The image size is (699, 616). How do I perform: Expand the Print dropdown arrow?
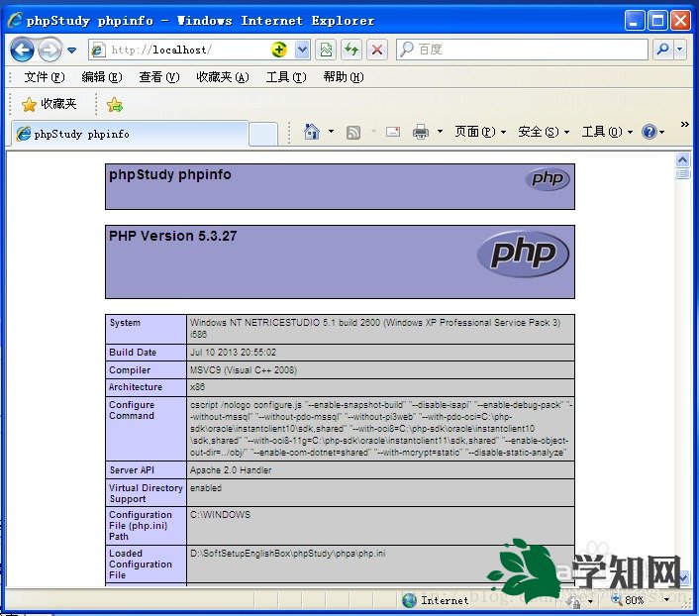pos(440,132)
